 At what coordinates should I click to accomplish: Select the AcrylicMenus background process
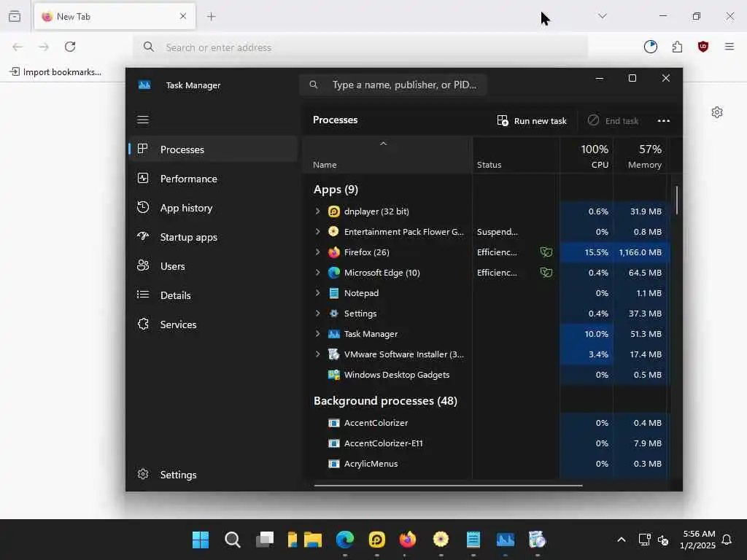tap(486, 464)
